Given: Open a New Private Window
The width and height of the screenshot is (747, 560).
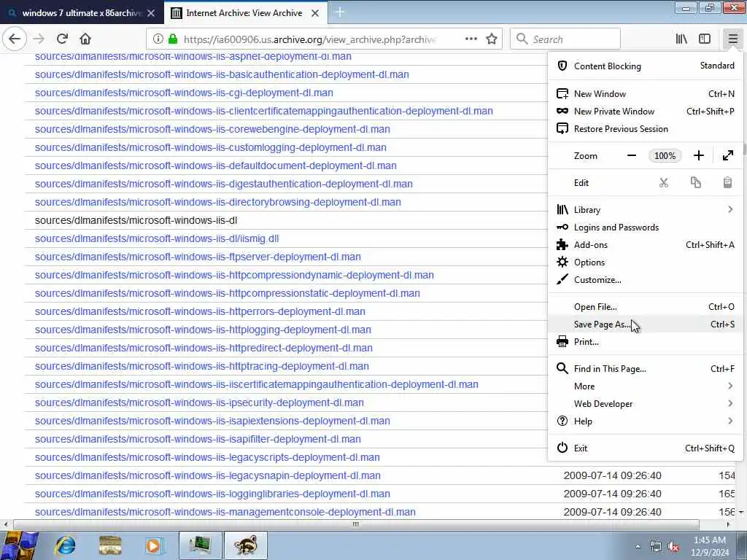Looking at the screenshot, I should pyautogui.click(x=645, y=112).
